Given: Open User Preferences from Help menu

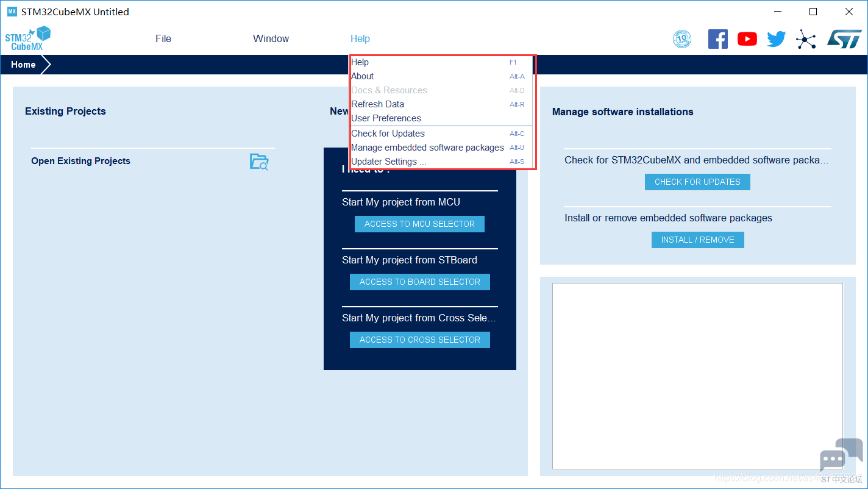Looking at the screenshot, I should (x=442, y=118).
